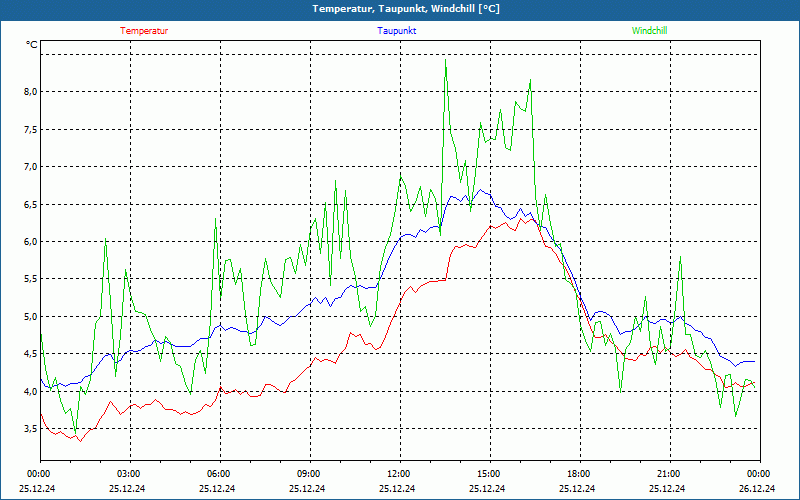Click the °C unit label on axis
Screen dimensions: 800x500
coord(32,45)
